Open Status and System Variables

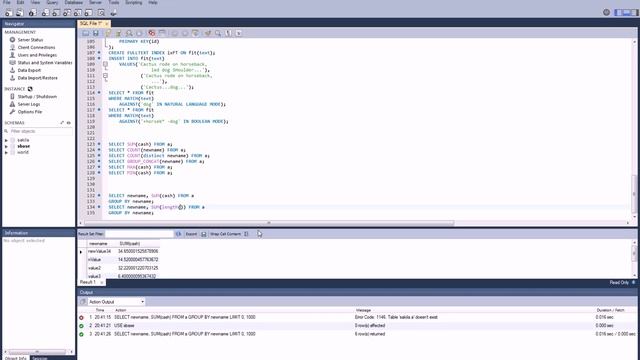[45, 63]
